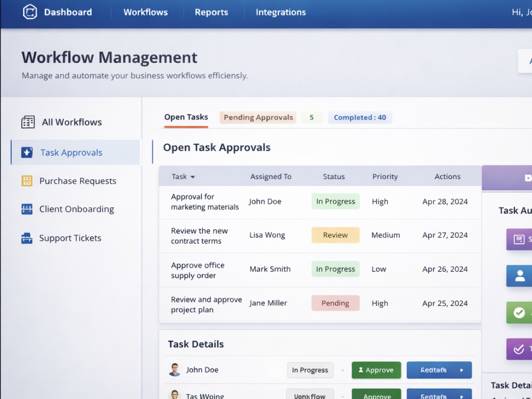Approve John Doe's task
Image resolution: width=532 pixels, height=399 pixels.
point(376,370)
